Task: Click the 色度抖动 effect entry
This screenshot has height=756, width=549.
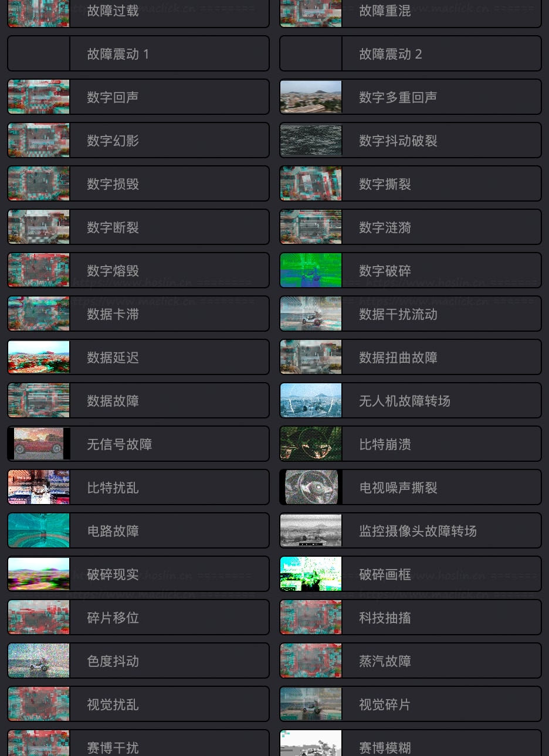Action: pyautogui.click(x=138, y=661)
